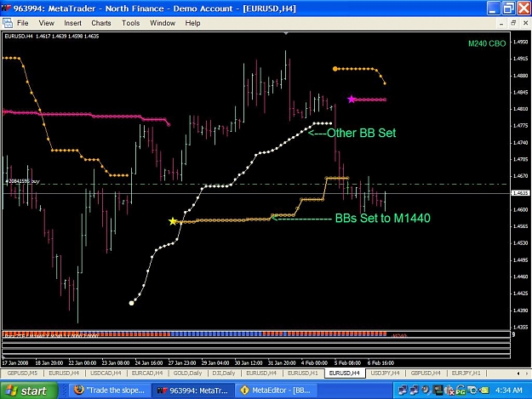This screenshot has height=399, width=532.
Task: Switch to the EURJPY,H1 chart tab
Action: 466,373
